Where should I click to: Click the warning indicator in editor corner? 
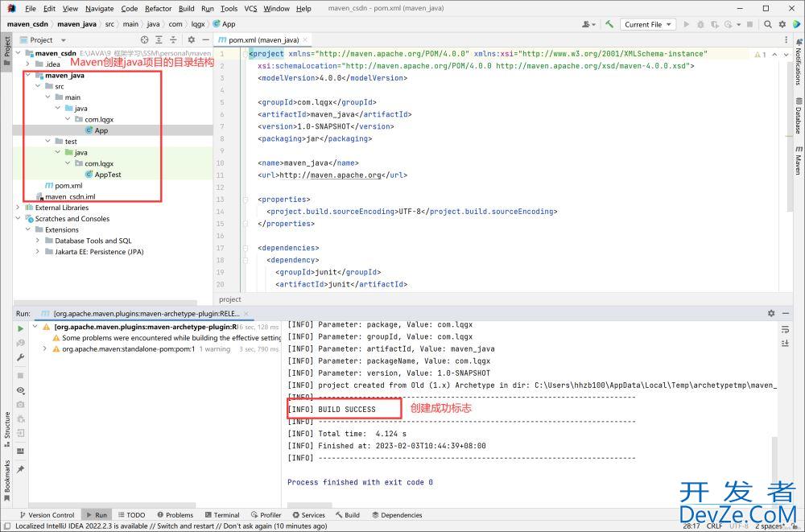tap(760, 54)
